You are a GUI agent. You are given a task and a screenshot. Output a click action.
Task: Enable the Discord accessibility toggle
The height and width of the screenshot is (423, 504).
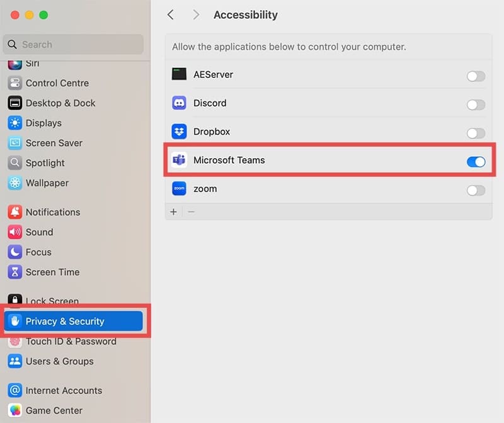tap(476, 104)
